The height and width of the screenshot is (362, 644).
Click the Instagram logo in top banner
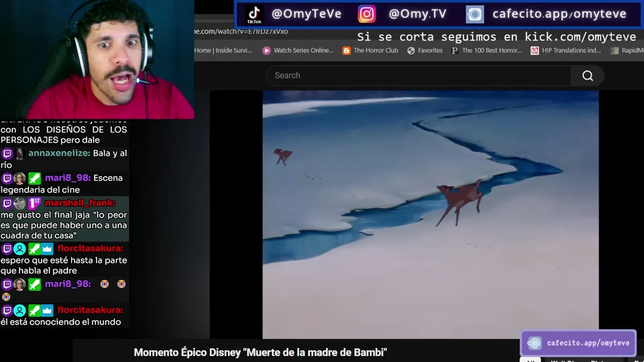click(367, 14)
